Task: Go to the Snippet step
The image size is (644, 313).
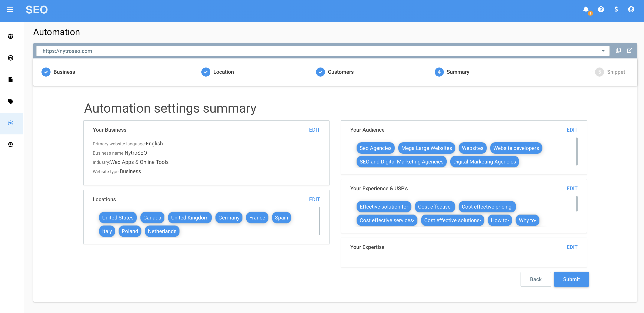Action: (610, 72)
